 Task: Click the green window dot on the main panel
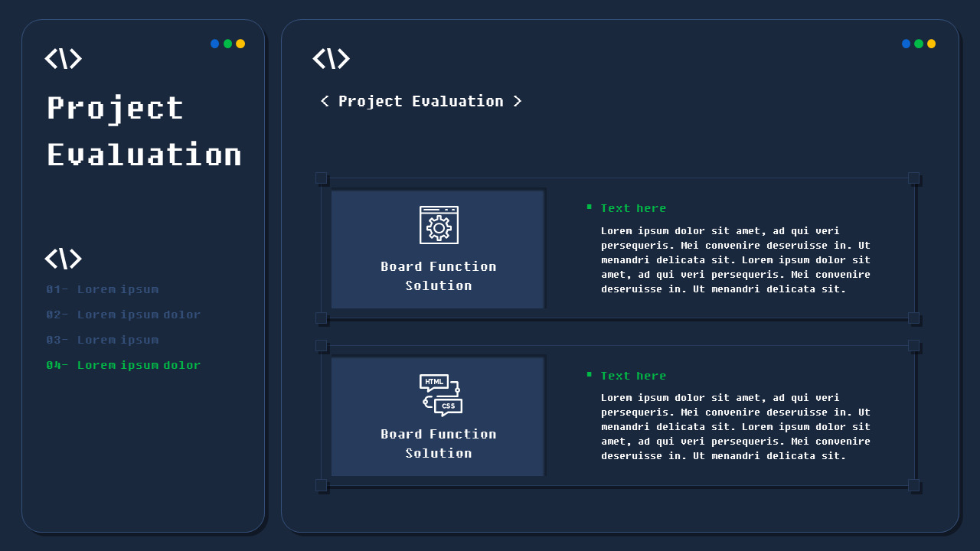click(x=918, y=44)
